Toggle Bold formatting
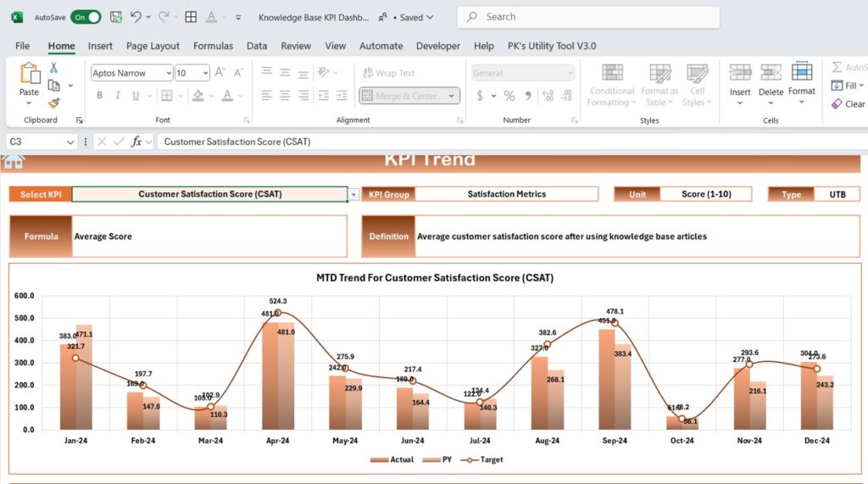868x484 pixels. 100,95
